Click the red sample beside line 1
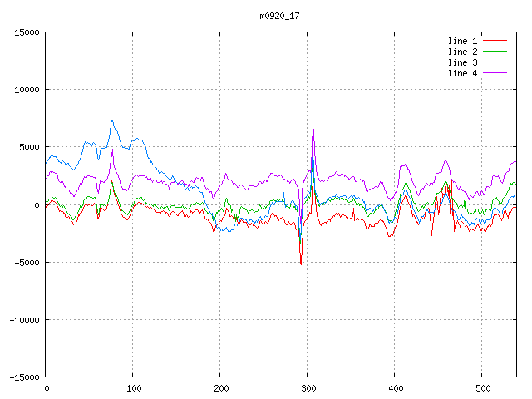532x399 pixels. 495,41
